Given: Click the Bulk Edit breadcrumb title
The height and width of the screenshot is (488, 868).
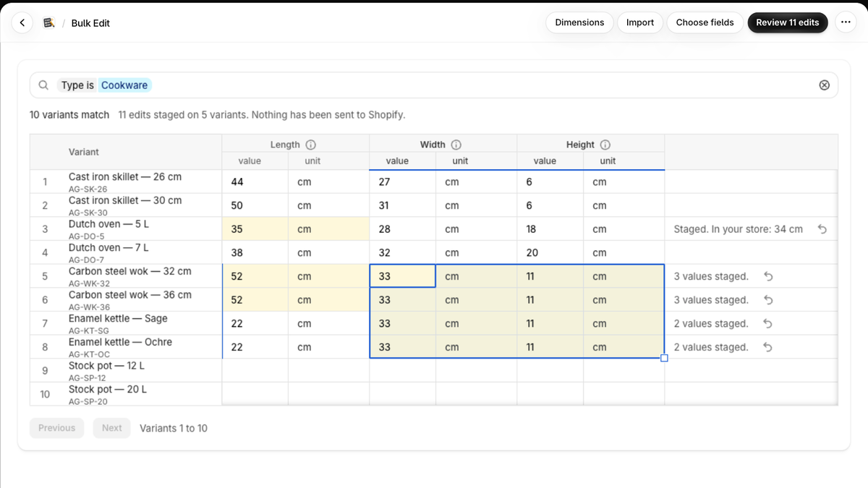Looking at the screenshot, I should [x=90, y=23].
